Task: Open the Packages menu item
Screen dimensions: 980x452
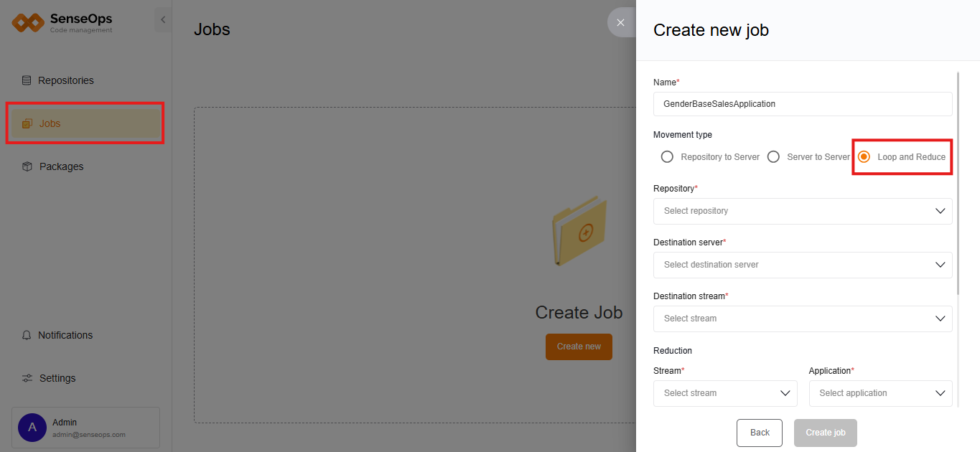Action: pos(61,166)
